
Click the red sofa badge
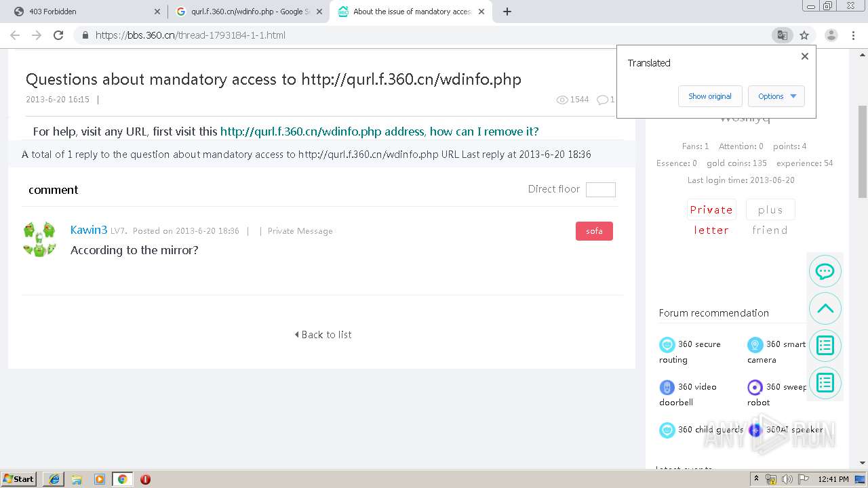pyautogui.click(x=594, y=231)
